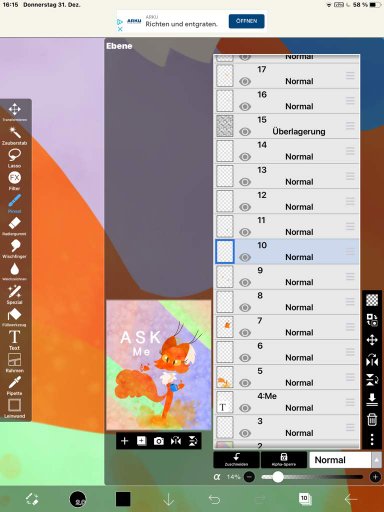Delete layer with the trash icon

click(x=372, y=419)
